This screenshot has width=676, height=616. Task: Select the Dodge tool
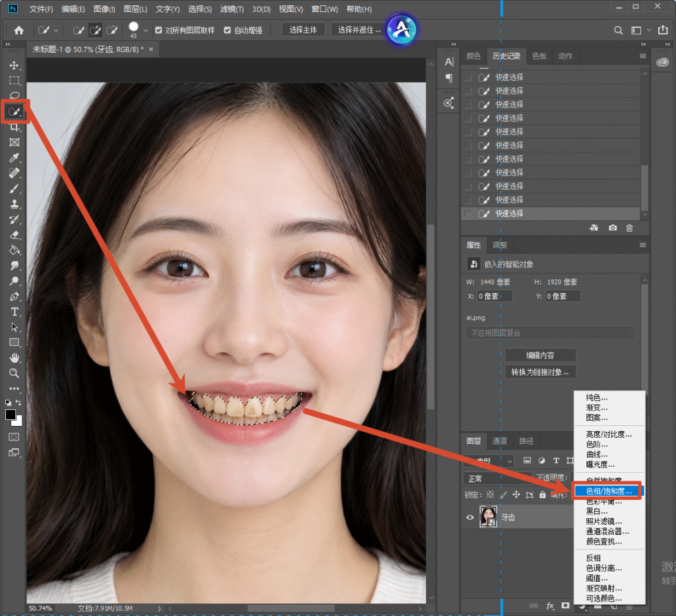(15, 281)
